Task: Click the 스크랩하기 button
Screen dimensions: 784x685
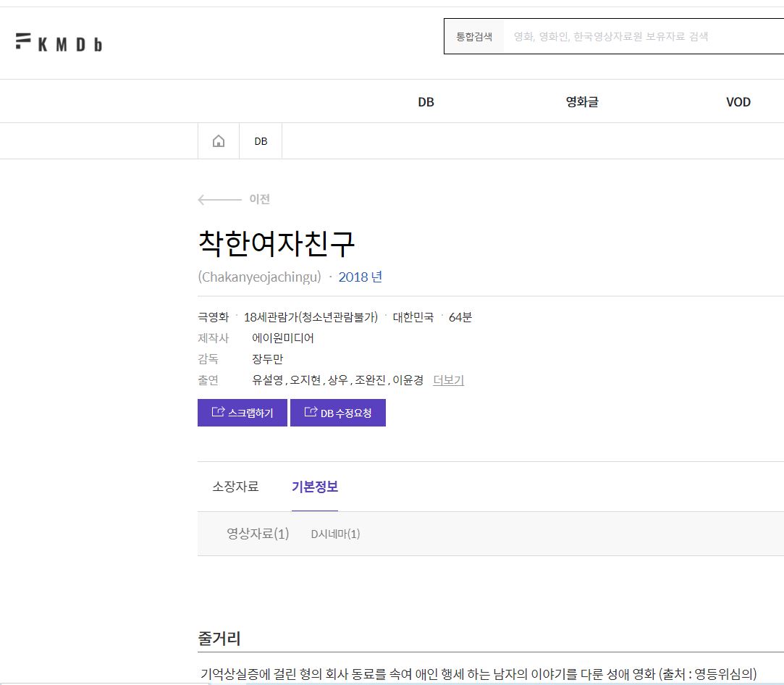Action: (243, 413)
